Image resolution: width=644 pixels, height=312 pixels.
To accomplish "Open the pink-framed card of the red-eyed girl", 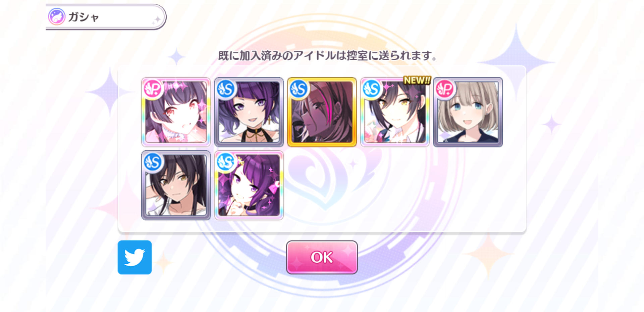I will point(176,112).
